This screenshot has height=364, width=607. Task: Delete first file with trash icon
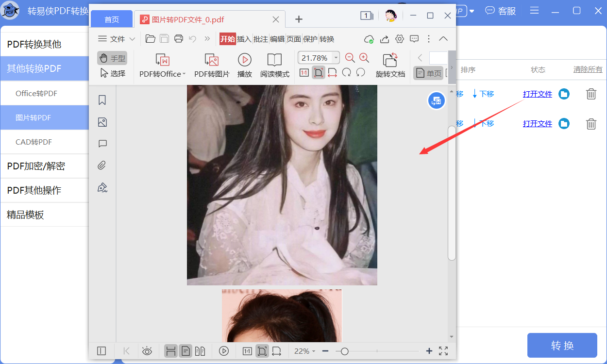point(591,94)
